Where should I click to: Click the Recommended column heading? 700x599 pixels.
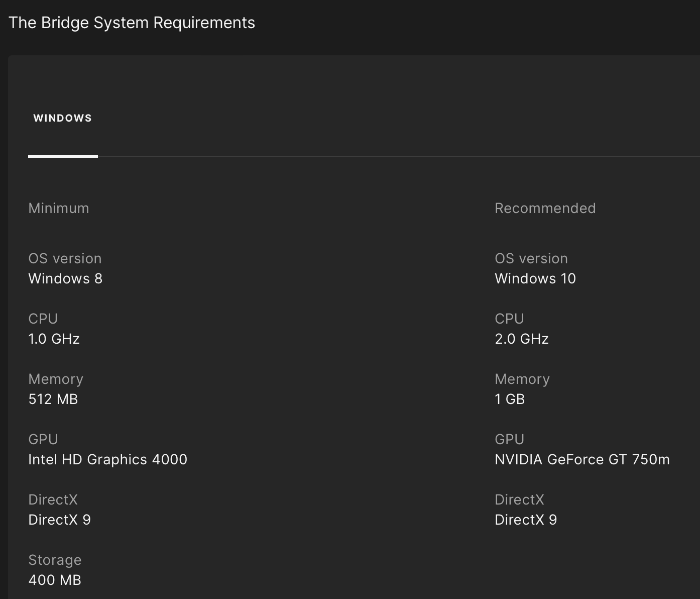point(545,208)
